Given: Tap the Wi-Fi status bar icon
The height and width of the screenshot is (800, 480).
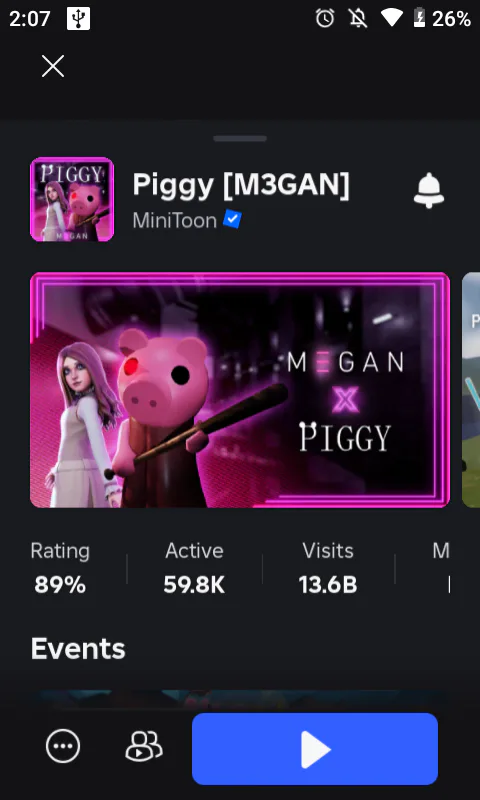Looking at the screenshot, I should [x=392, y=19].
